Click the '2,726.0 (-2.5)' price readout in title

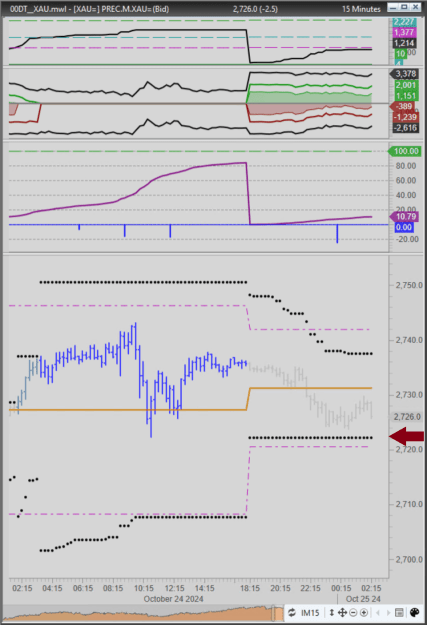(x=255, y=9)
